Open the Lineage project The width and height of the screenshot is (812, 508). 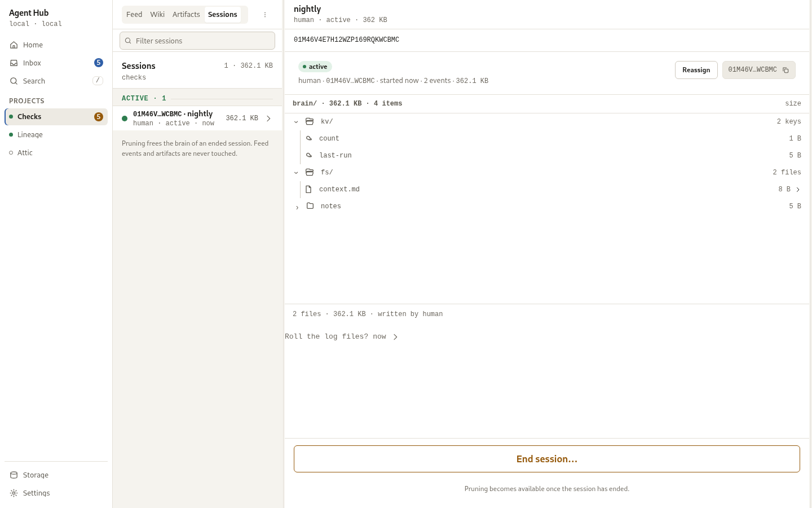[x=56, y=135]
